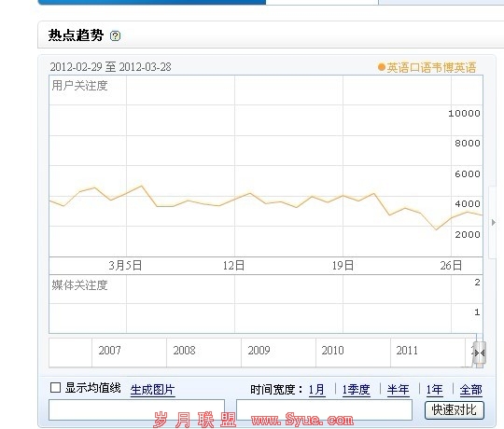504x429 pixels.
Task: Click the timeline range slider handle
Action: (479, 353)
